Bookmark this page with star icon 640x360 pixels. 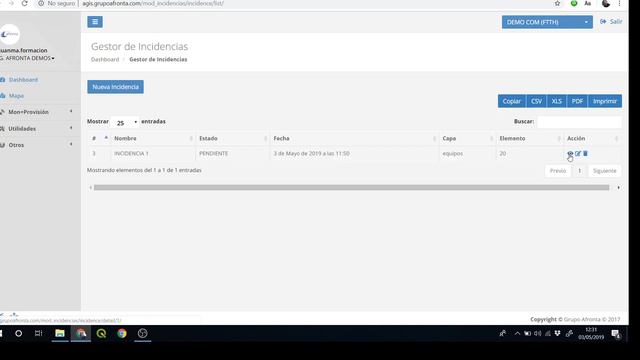pyautogui.click(x=557, y=3)
